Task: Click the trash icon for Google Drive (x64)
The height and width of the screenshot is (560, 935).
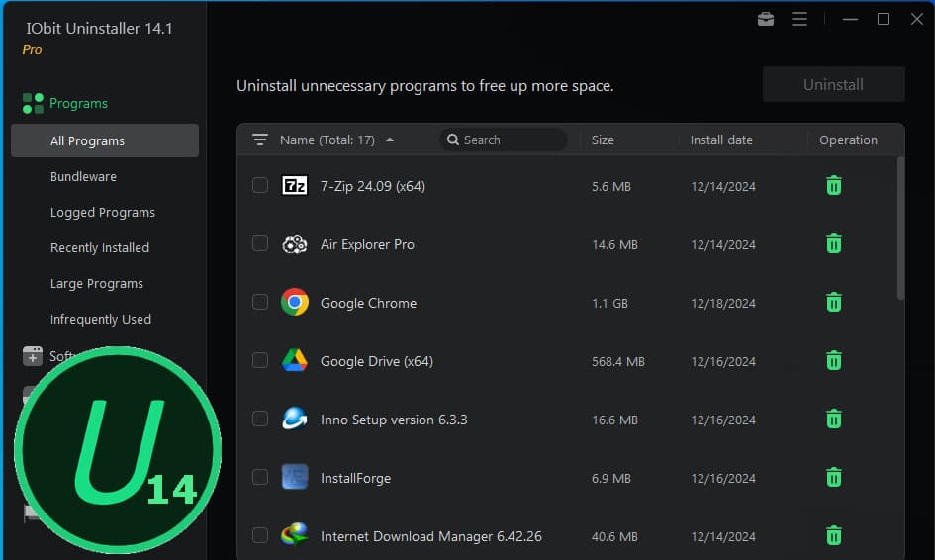Action: click(x=834, y=361)
